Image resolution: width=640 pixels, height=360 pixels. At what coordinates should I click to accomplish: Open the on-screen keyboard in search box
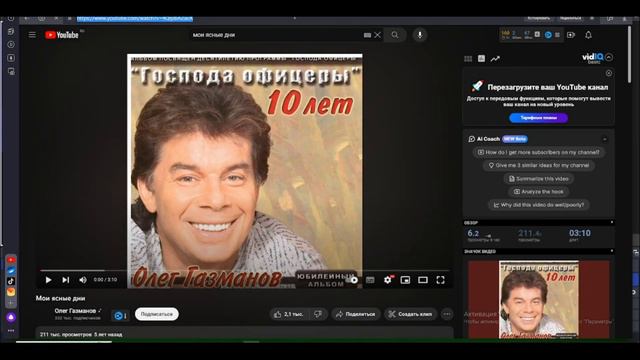click(x=367, y=35)
